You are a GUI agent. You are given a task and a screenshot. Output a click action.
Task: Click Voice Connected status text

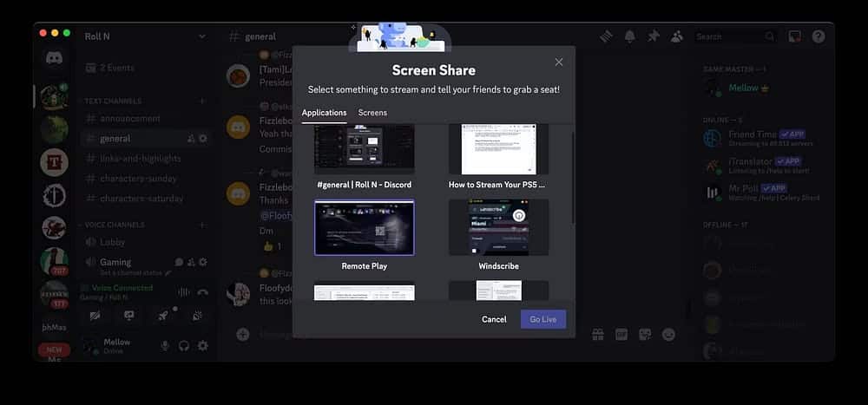(122, 288)
